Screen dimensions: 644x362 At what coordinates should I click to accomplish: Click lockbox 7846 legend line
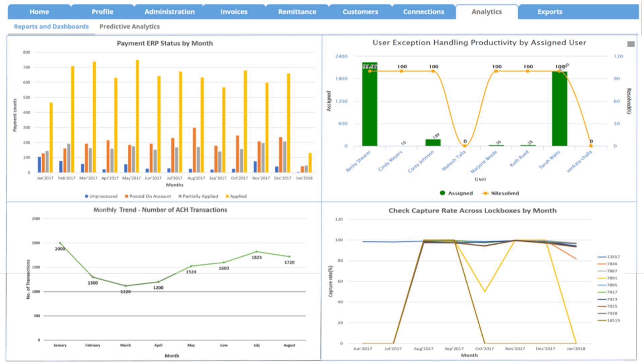[602, 264]
